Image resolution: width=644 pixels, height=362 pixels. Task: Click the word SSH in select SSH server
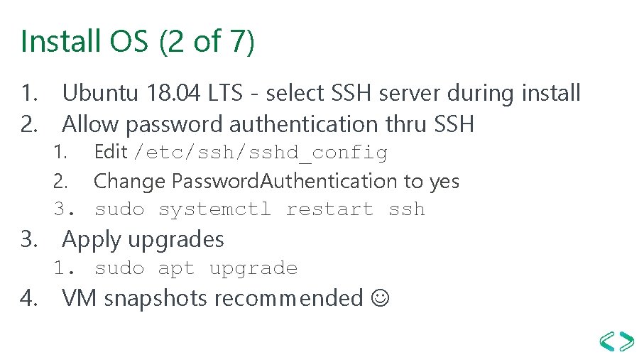(x=351, y=93)
